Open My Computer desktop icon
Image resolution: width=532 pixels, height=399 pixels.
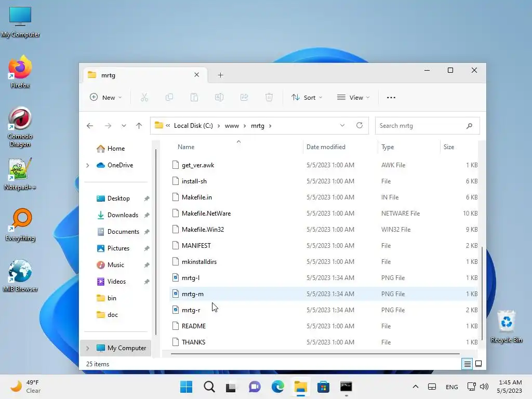coord(20,21)
